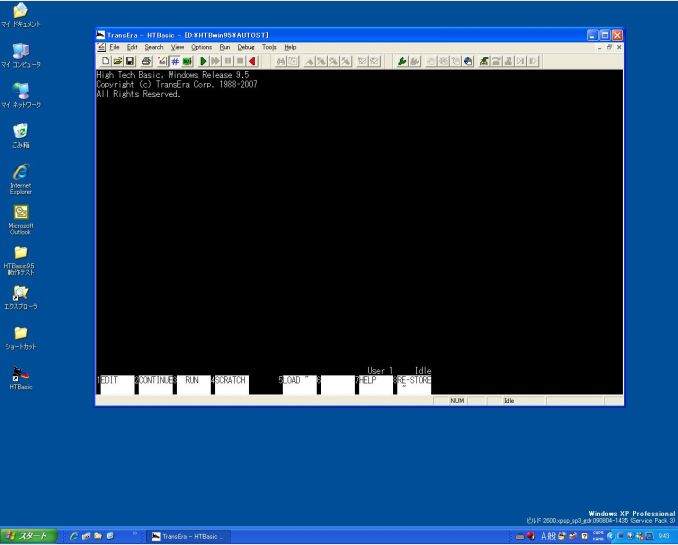Click the green play Run icon
This screenshot has height=545, width=678.
[203, 61]
